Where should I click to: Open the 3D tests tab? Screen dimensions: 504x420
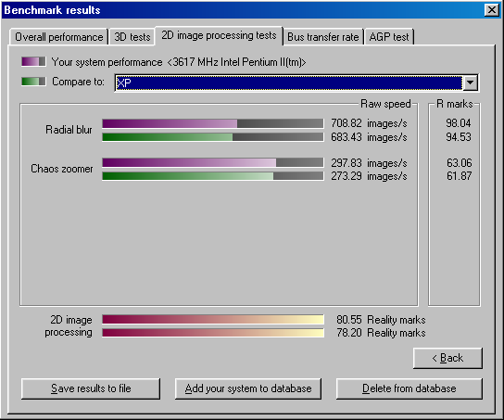coord(132,37)
